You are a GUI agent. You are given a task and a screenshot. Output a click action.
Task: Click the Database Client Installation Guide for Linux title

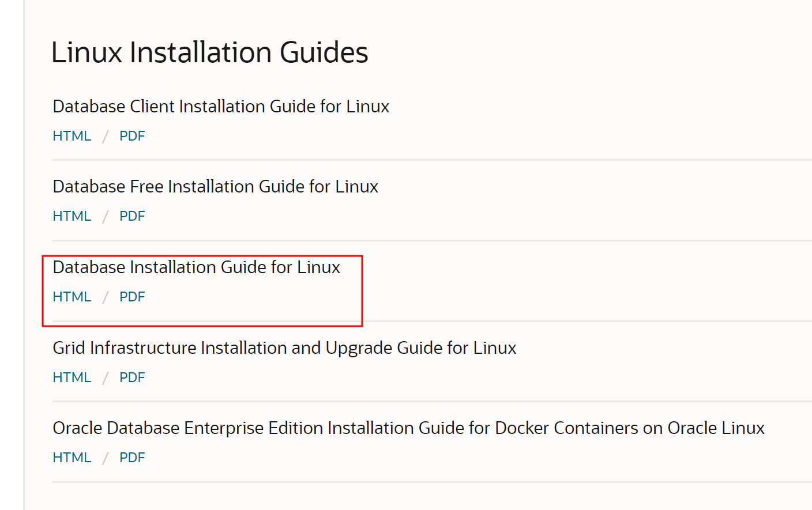pyautogui.click(x=221, y=107)
